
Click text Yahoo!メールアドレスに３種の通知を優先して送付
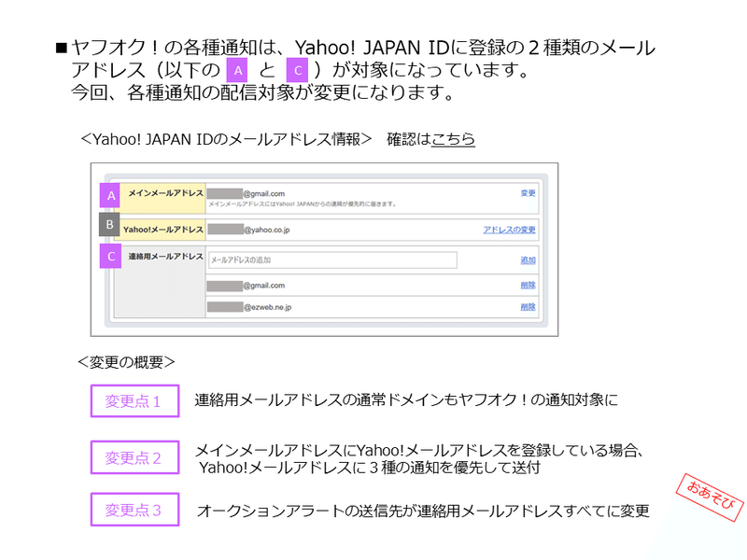(x=369, y=468)
